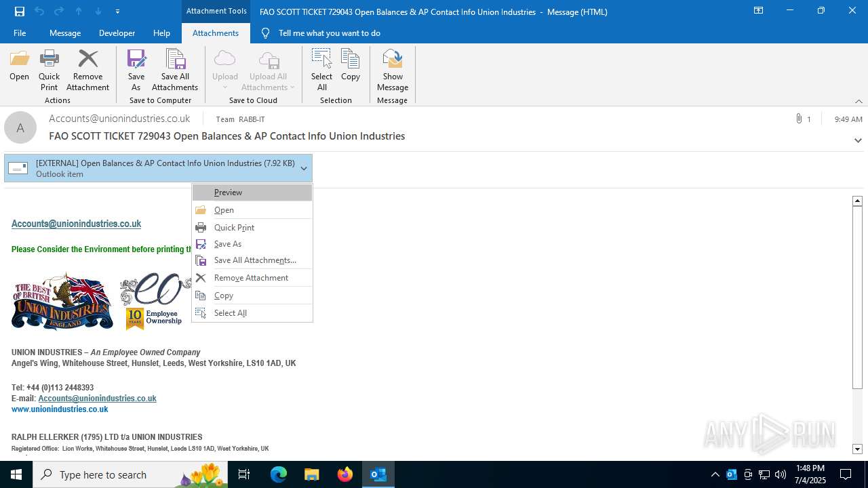Open the Ribbon Display Options button
Viewport: 868px width, 488px height.
759,11
